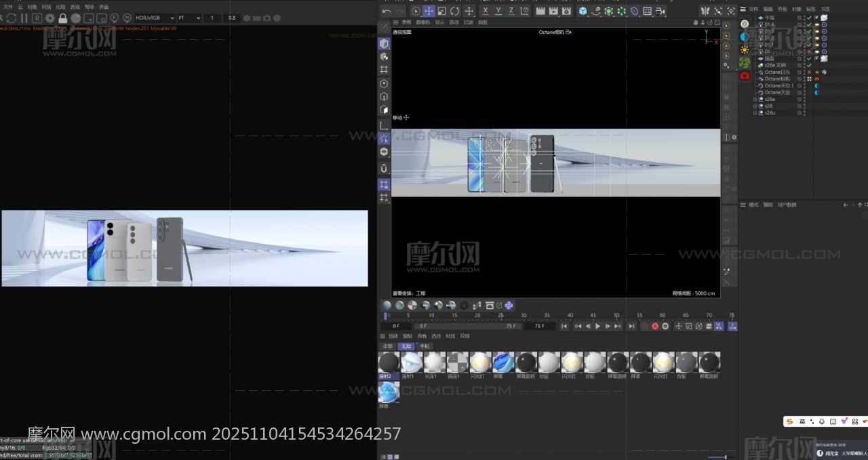Click the red Octane camera sidebar icon

click(745, 76)
